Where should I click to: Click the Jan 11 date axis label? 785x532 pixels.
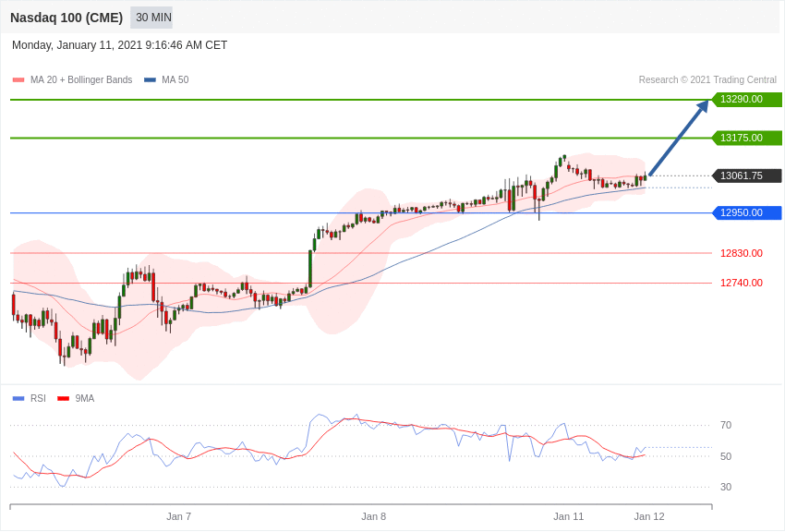point(569,516)
